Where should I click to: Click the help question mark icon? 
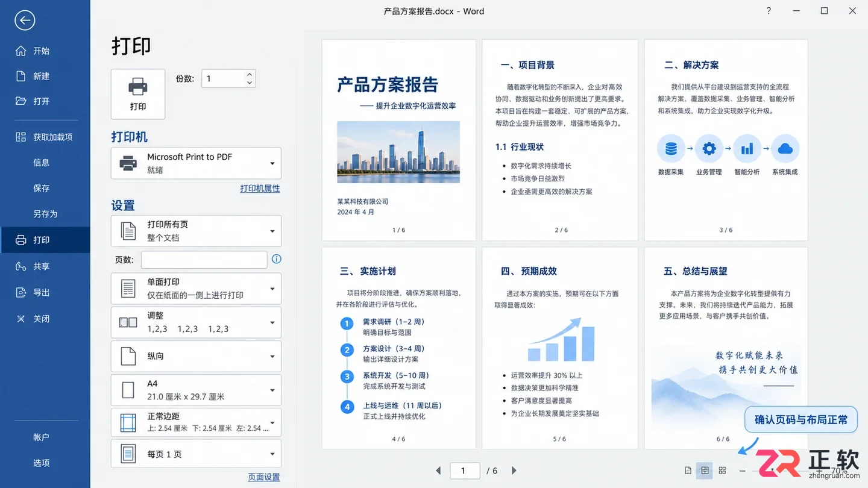pos(769,11)
